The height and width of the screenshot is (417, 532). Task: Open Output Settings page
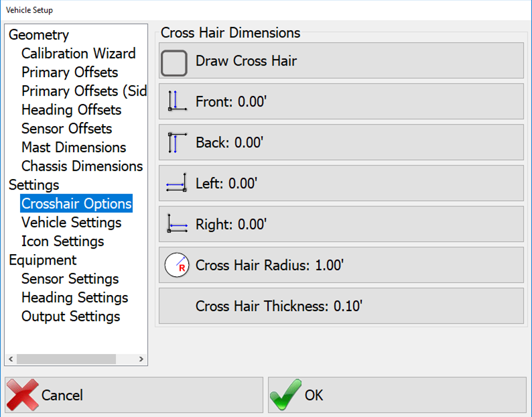pyautogui.click(x=70, y=316)
